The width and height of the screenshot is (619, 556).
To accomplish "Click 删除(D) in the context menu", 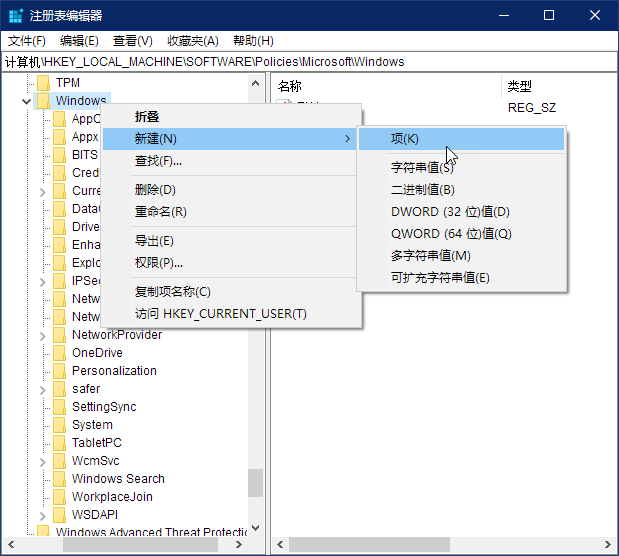I will pyautogui.click(x=155, y=190).
